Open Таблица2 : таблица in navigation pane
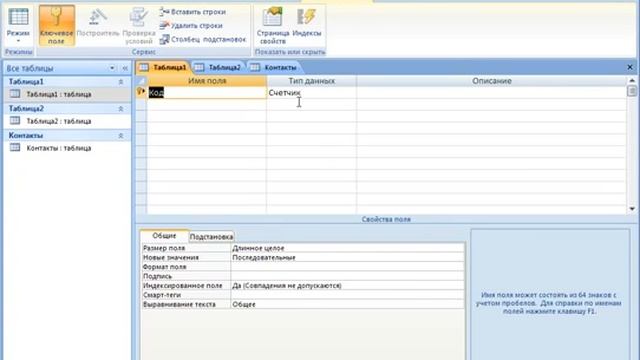 pos(59,121)
